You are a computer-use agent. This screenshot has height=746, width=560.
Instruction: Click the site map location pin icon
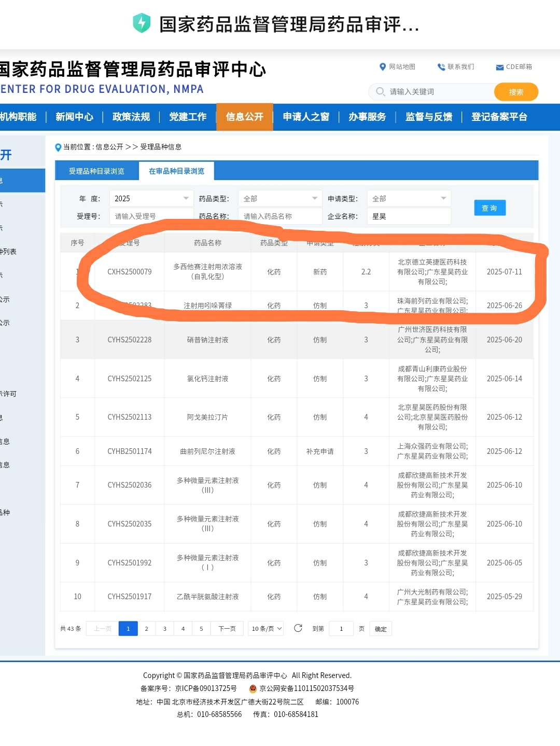[x=383, y=67]
